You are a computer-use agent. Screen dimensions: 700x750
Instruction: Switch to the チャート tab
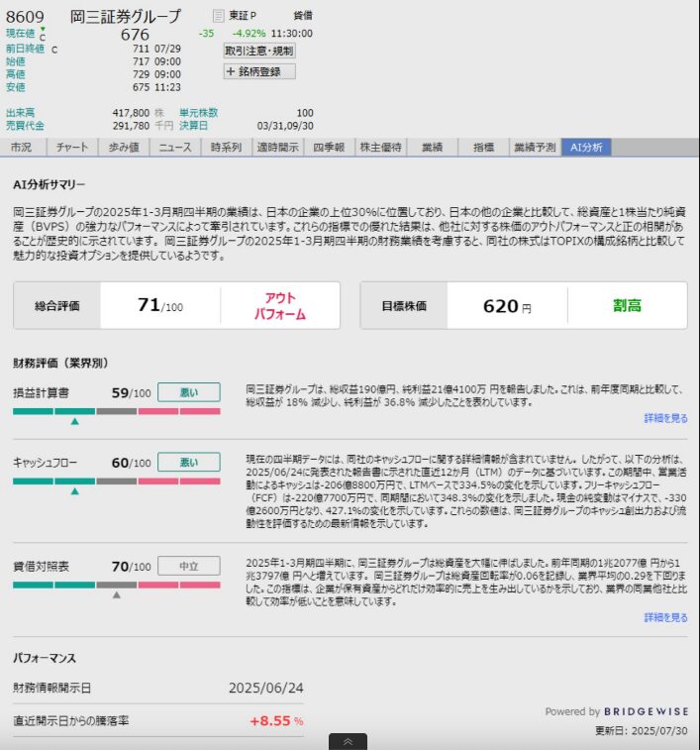72,148
